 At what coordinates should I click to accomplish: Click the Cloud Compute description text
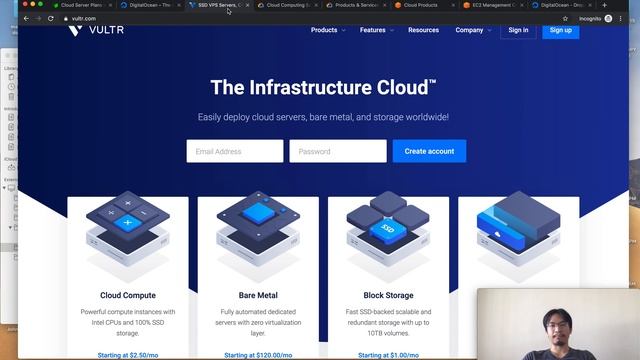tap(128, 322)
